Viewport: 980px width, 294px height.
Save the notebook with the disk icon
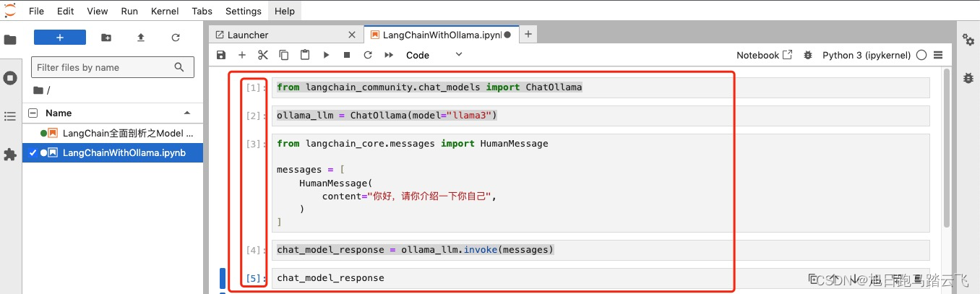pyautogui.click(x=221, y=55)
